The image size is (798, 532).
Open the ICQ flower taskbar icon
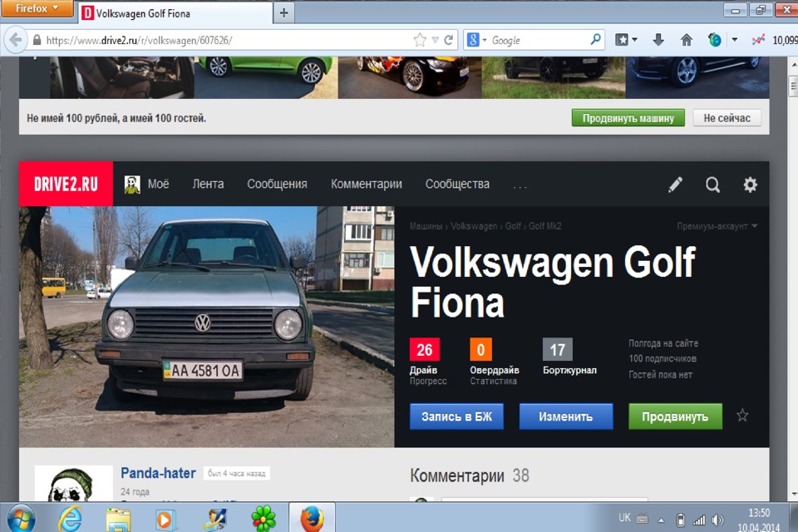tap(264, 519)
